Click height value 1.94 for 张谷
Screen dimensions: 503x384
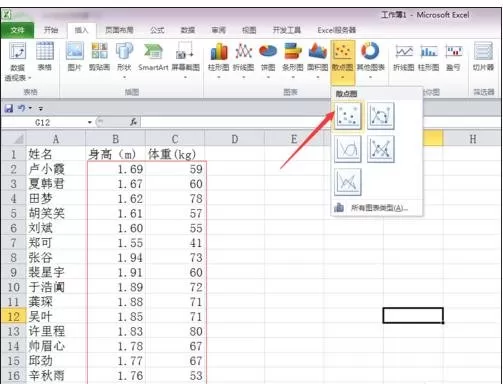coord(115,258)
